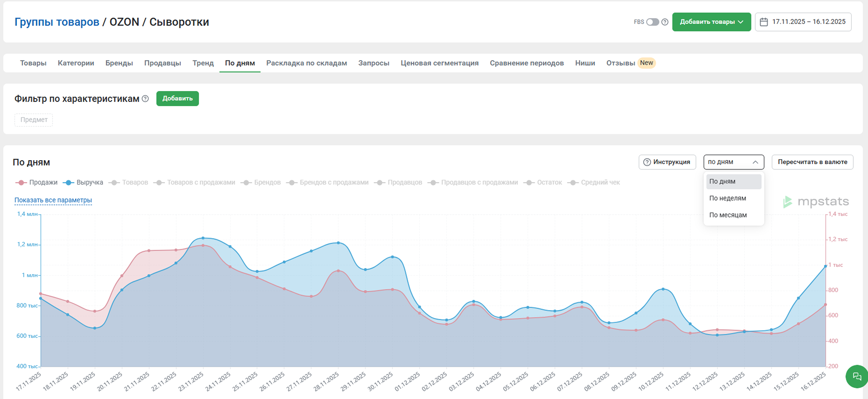Click the Предмет filter field
The image size is (868, 399).
tap(34, 120)
